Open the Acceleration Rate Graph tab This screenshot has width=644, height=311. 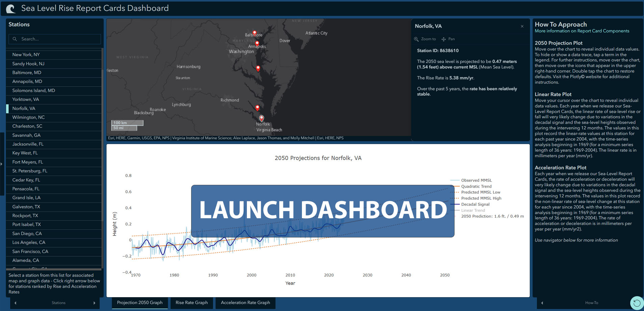[245, 303]
